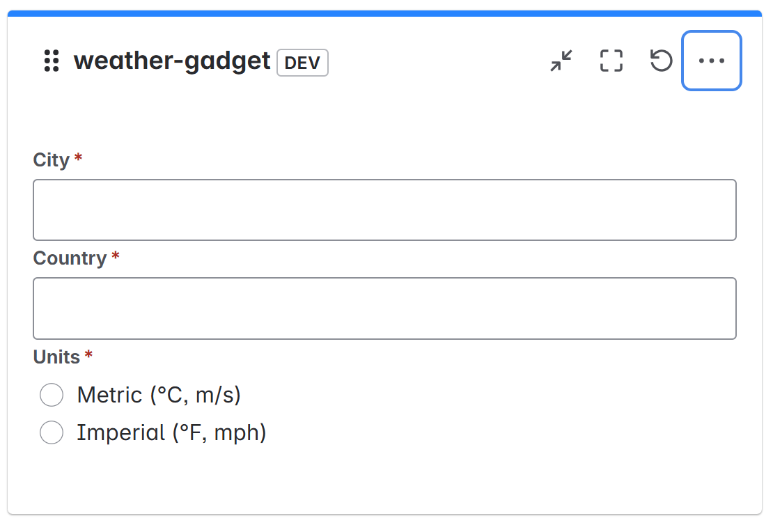Click the City field label
Image resolution: width=773 pixels, height=532 pixels.
52,160
